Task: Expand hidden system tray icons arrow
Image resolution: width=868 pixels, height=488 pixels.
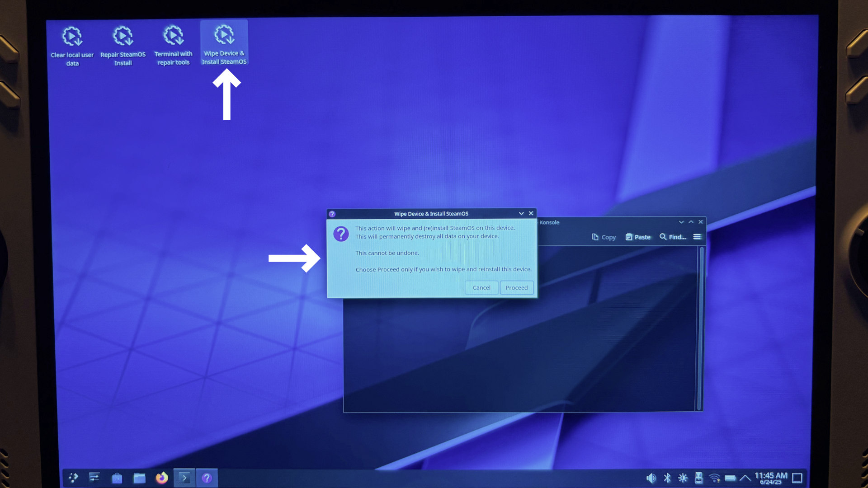Action: (745, 478)
